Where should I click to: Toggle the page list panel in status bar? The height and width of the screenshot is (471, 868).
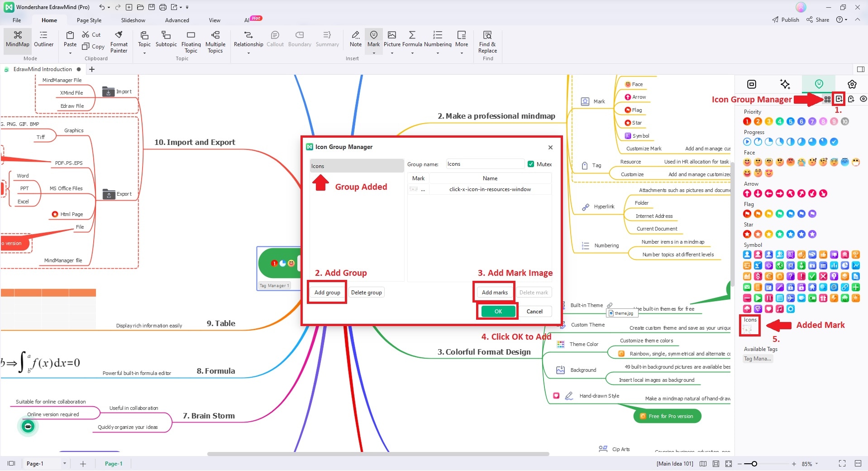coord(12,464)
